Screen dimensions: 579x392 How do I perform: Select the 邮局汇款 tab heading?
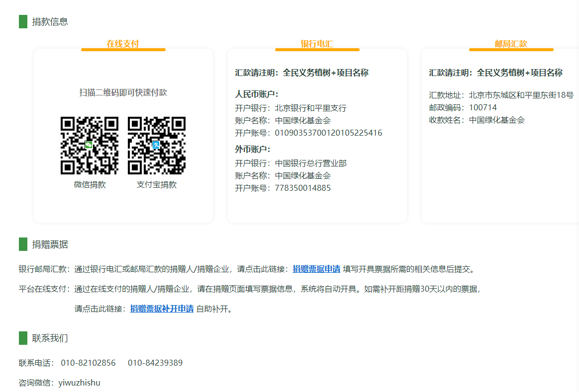click(x=511, y=44)
